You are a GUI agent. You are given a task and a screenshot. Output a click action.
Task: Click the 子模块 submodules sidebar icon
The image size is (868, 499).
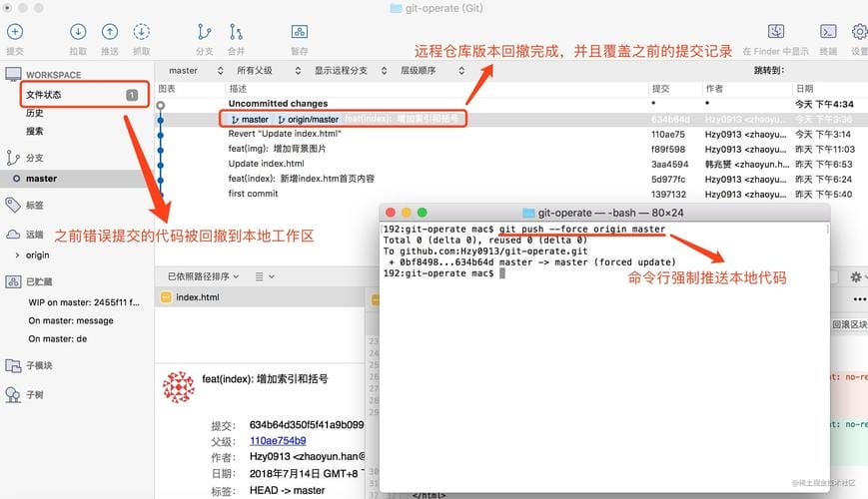tap(13, 365)
